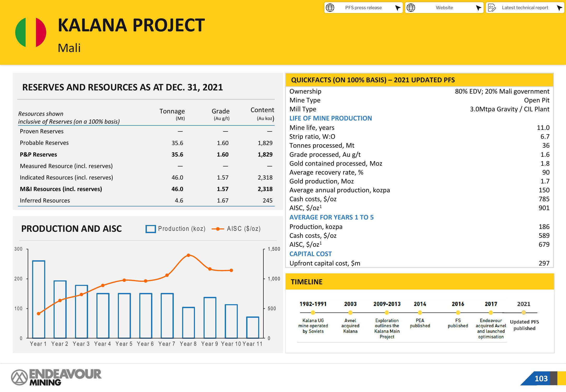Click the Year 8 AISC peak point

[188, 255]
